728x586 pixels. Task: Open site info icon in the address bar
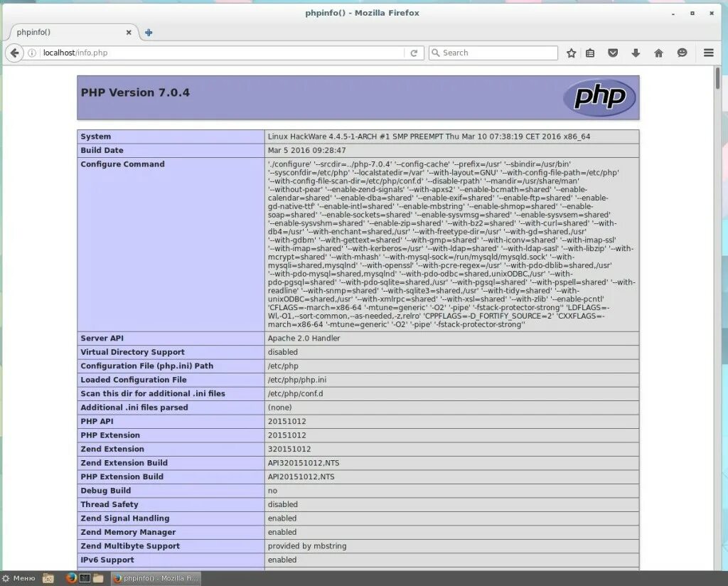pos(32,53)
